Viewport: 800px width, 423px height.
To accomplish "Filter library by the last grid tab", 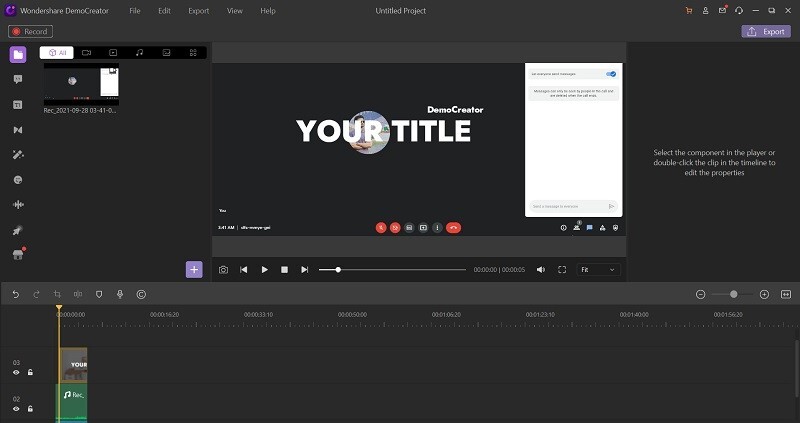I will click(x=193, y=53).
